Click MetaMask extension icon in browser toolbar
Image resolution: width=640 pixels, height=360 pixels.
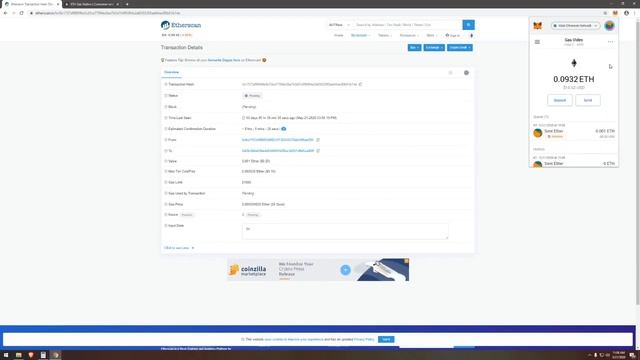[x=615, y=13]
